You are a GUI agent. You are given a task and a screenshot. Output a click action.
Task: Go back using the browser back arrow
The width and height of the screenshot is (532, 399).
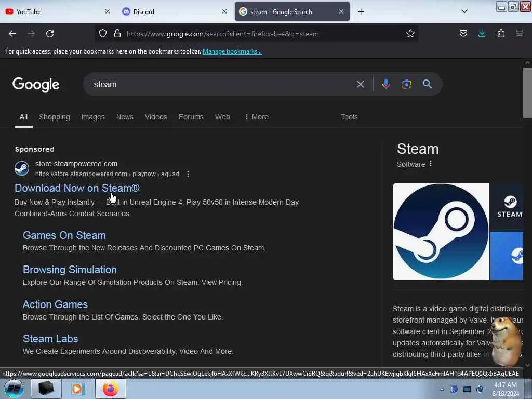tap(12, 34)
